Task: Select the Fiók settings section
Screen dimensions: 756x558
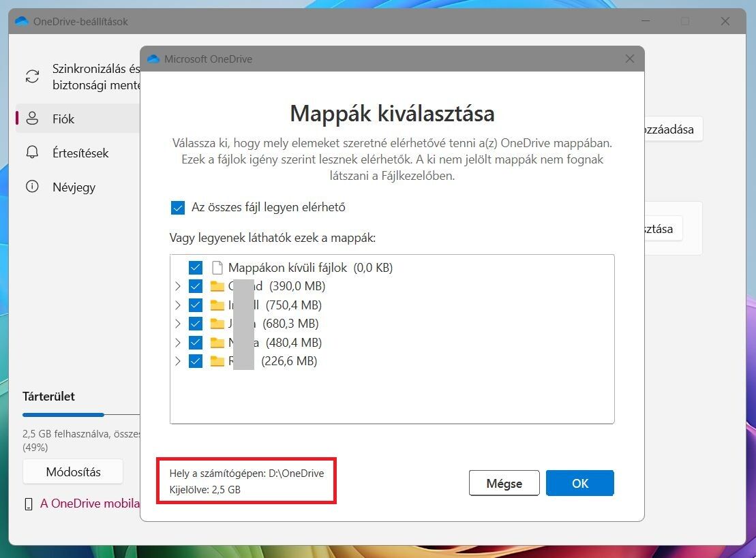Action: [78, 119]
